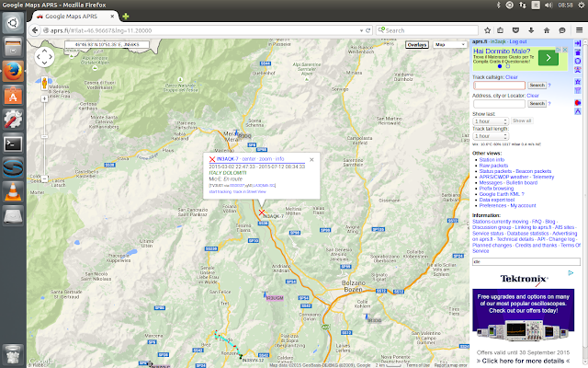Viewport: 588px width, 368px height.
Task: Open the Prefix browsing link
Action: (x=496, y=189)
